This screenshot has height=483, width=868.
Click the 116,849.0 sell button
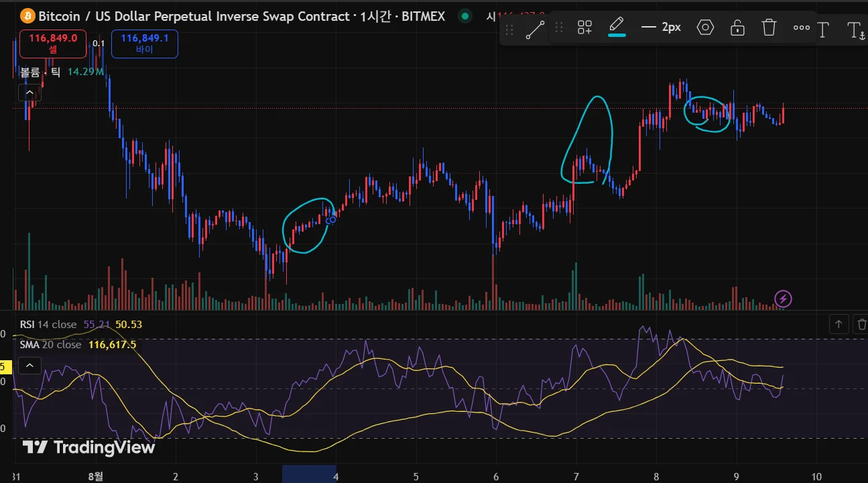click(x=53, y=44)
